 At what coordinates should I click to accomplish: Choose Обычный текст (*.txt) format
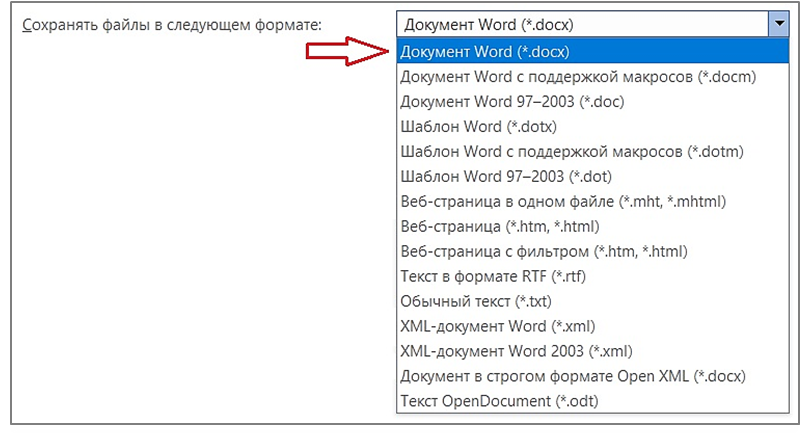pyautogui.click(x=476, y=301)
